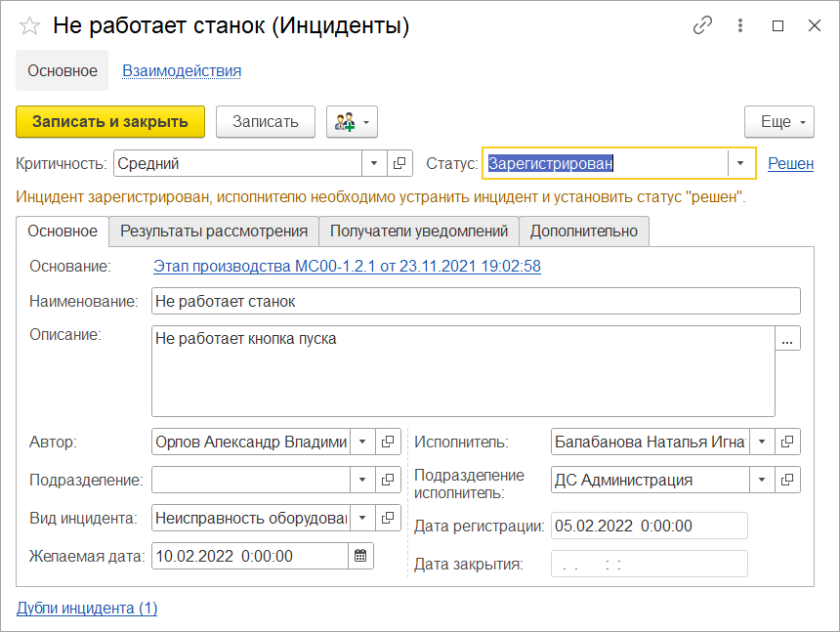Screen dimensions: 840x632
Task: Open Вид инцидента record via open icon
Action: pos(388,518)
